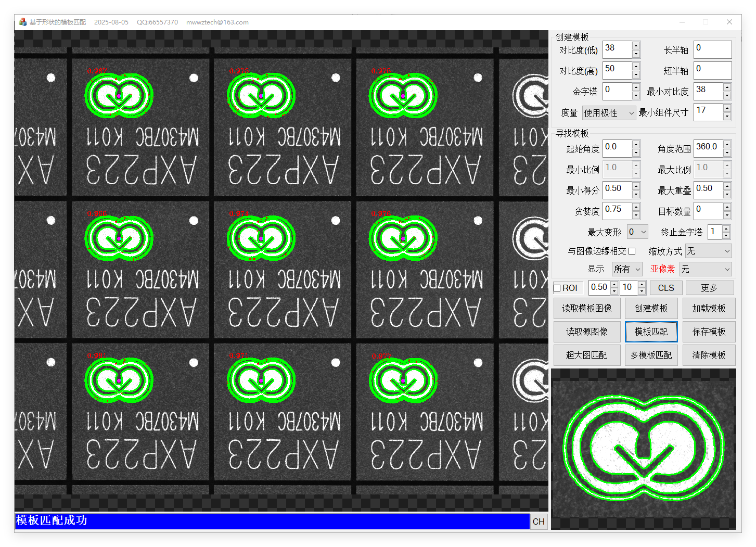Open the 亚像素 dropdown
This screenshot has width=756, height=547.
(x=705, y=269)
